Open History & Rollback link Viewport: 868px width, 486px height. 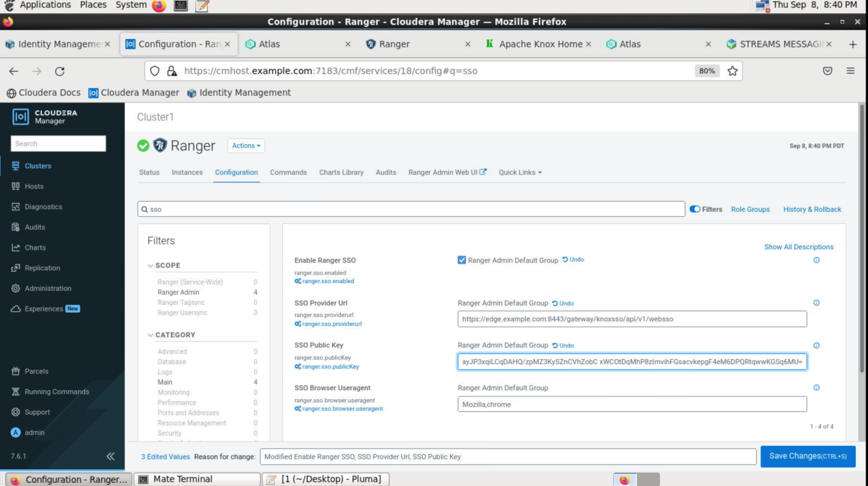pos(812,209)
